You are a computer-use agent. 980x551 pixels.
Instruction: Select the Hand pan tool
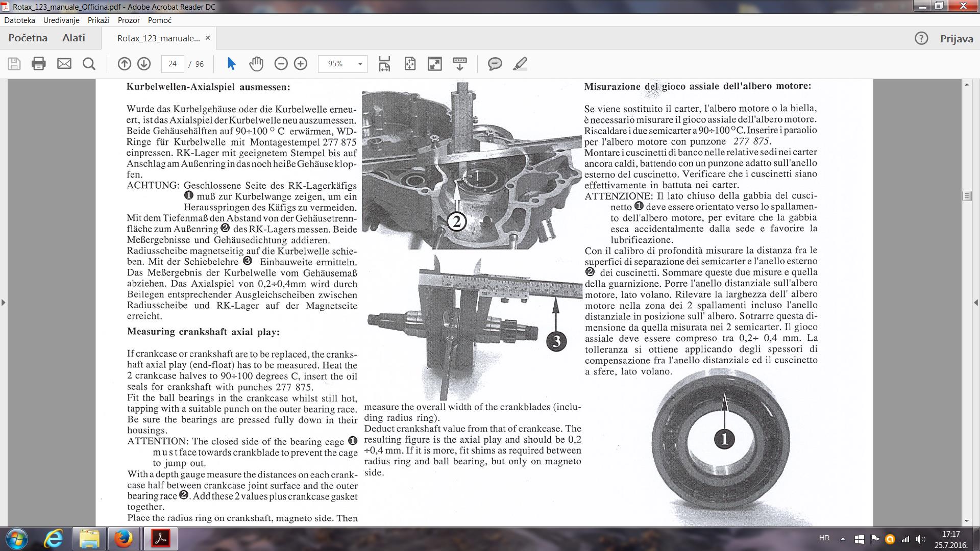256,64
